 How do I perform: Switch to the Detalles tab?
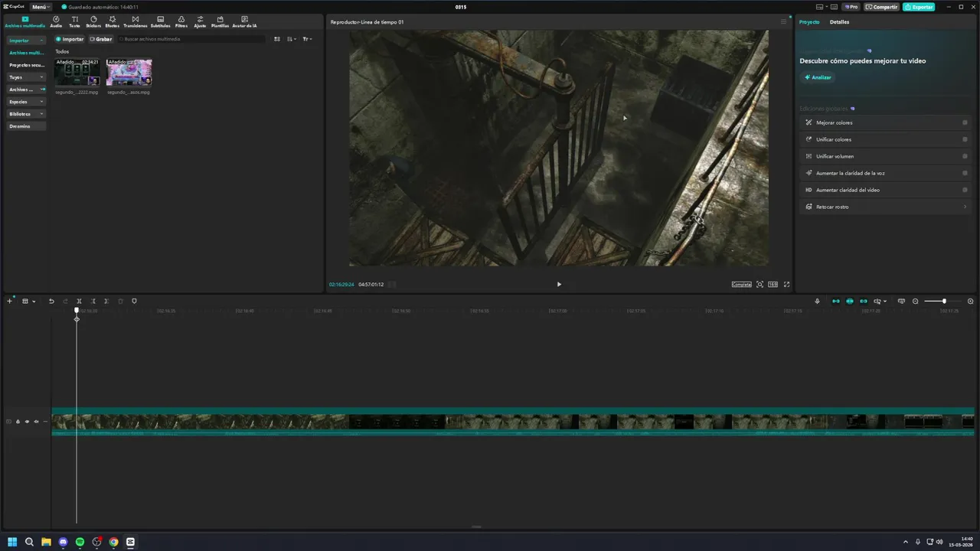[839, 22]
